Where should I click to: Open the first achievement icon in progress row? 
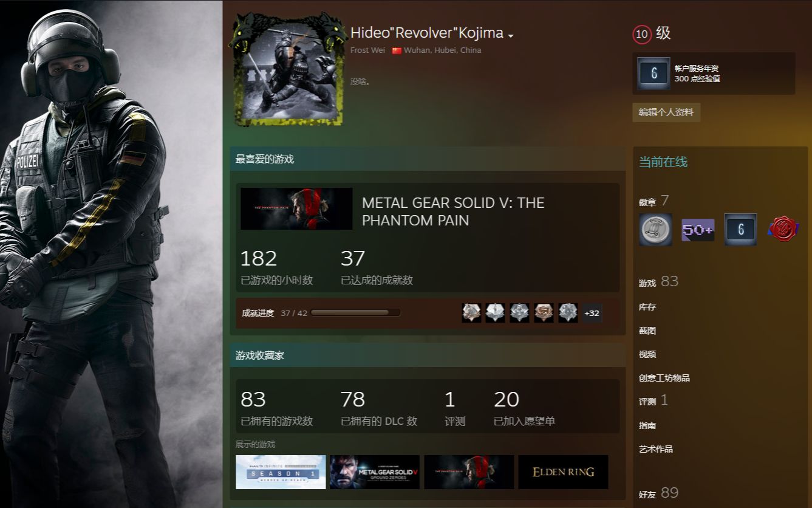[x=471, y=313]
